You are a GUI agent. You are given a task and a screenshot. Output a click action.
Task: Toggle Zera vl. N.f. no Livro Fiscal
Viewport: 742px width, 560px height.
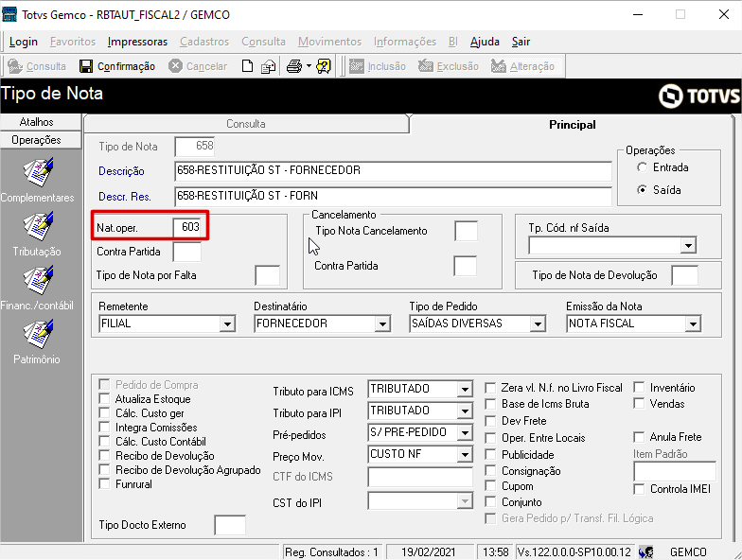tap(490, 388)
